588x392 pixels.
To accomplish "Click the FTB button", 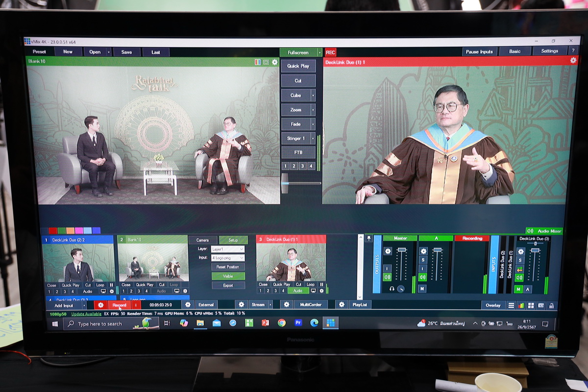I will click(x=298, y=152).
